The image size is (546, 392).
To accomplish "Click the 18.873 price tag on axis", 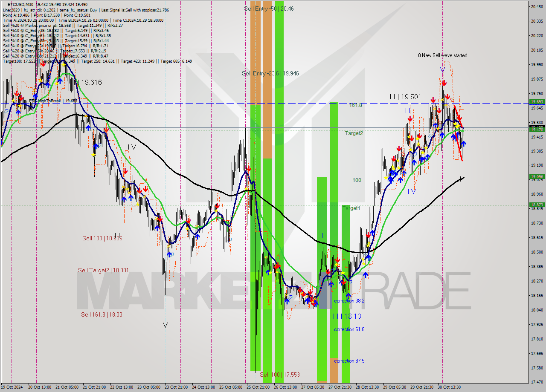I will click(537, 205).
